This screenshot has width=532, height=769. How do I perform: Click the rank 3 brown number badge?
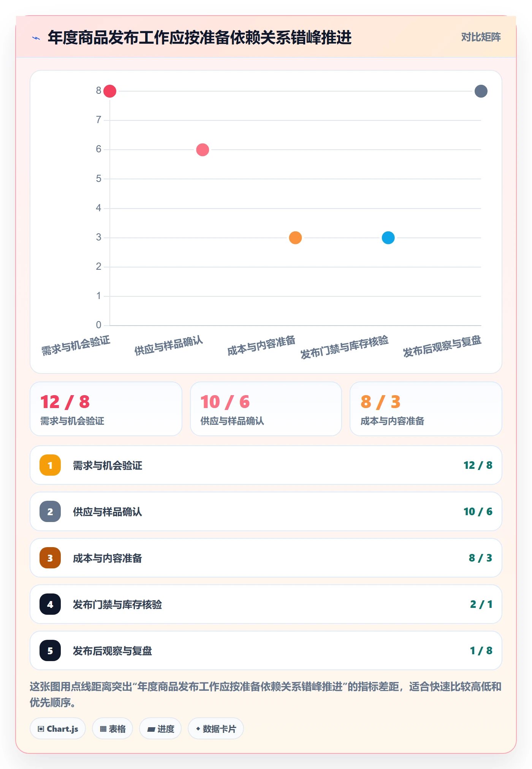point(50,558)
